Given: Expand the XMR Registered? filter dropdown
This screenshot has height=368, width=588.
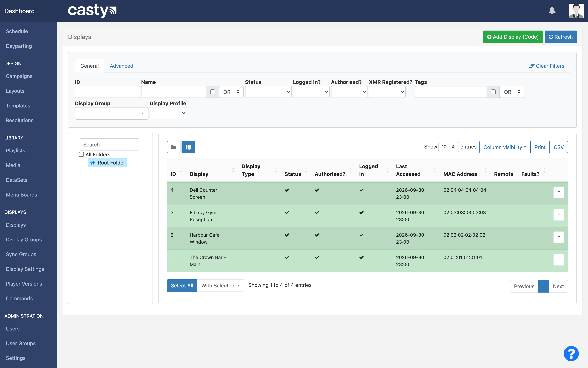Looking at the screenshot, I should tap(387, 92).
